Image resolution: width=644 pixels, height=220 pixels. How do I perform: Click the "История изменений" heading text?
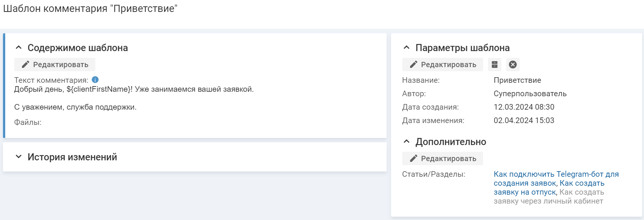72,157
